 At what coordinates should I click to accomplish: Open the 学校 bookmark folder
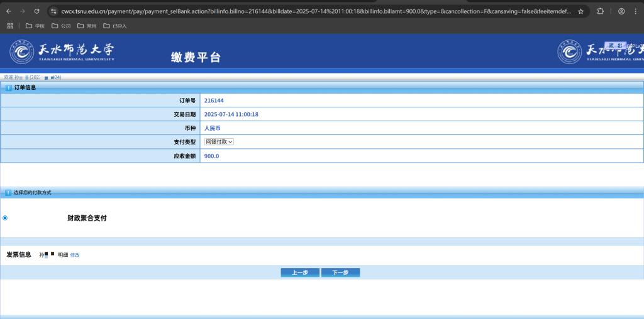(35, 26)
